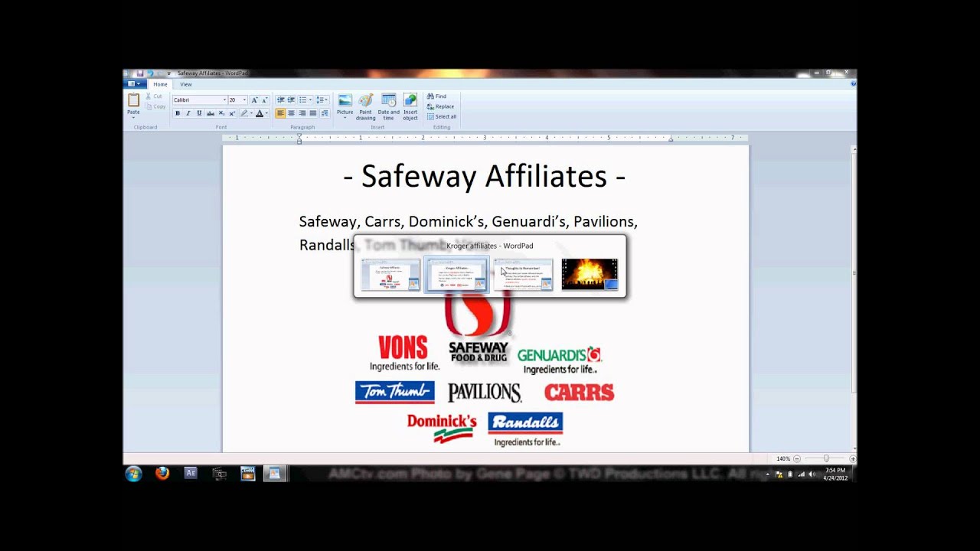Toggle superscript formatting
Screen dimensions: 980x551
232,113
